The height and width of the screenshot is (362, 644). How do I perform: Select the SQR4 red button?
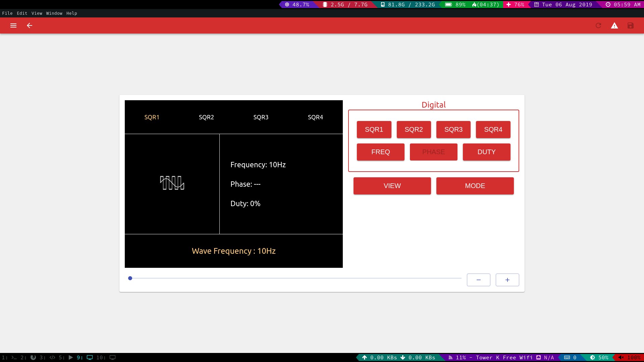pyautogui.click(x=493, y=129)
